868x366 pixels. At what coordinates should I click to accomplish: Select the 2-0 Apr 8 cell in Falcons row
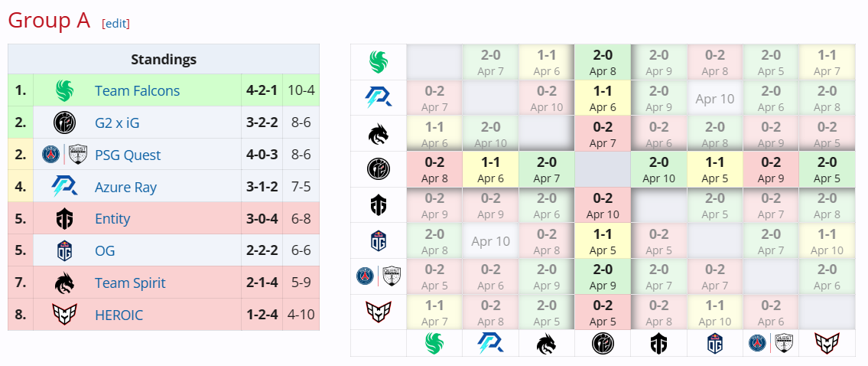603,62
